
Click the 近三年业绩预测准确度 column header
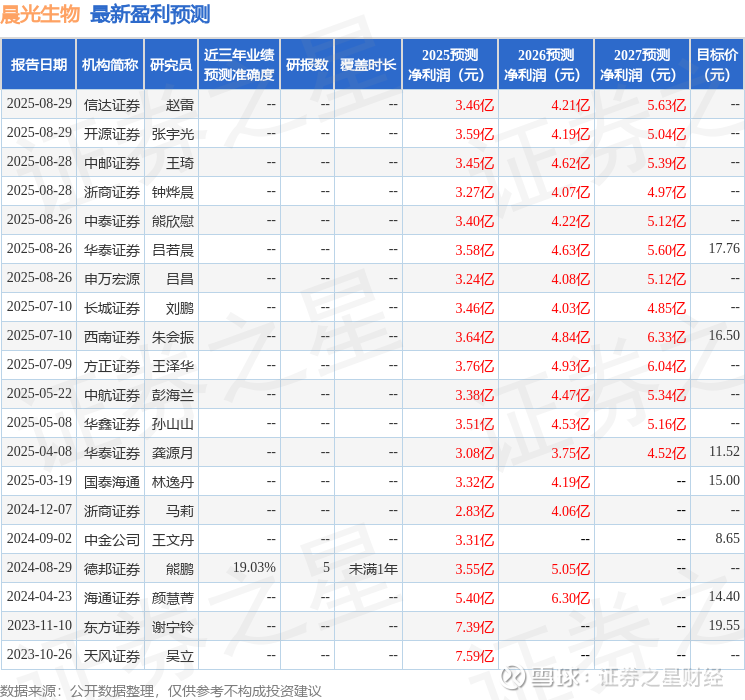click(x=239, y=65)
